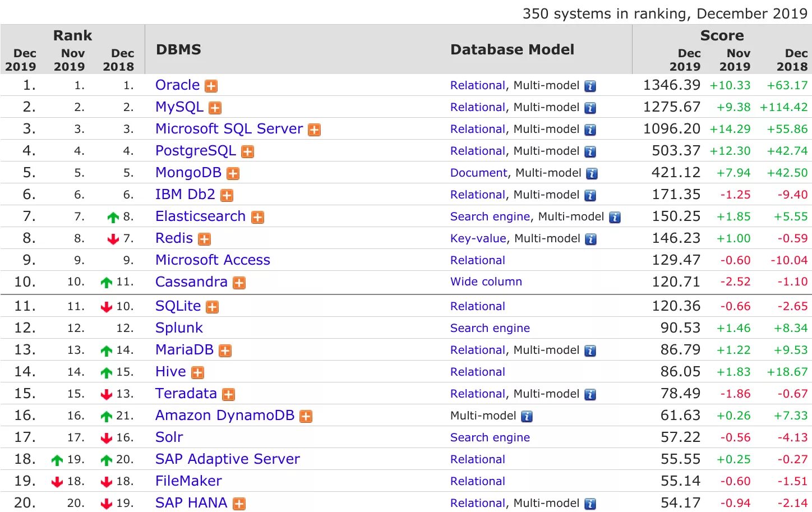
Task: Click the plus icon next to Cassandra
Action: pos(239,283)
